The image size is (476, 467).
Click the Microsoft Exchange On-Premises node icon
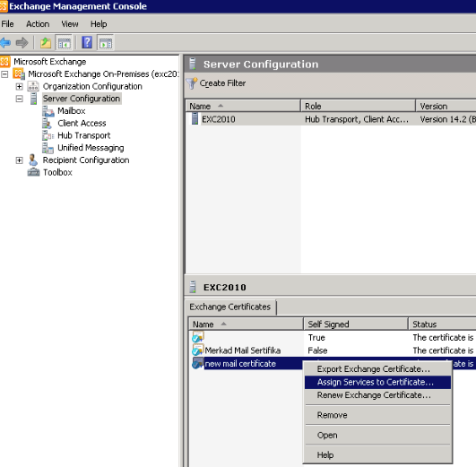point(19,74)
